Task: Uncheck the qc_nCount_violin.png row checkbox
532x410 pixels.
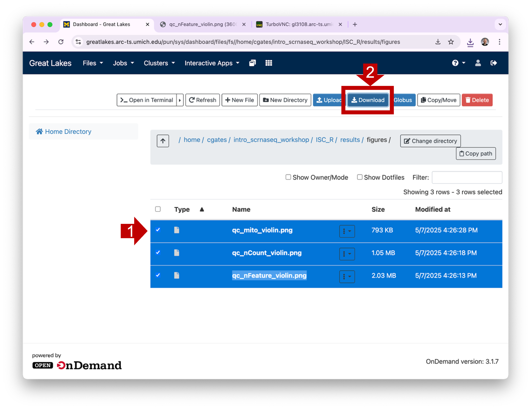Action: 158,252
